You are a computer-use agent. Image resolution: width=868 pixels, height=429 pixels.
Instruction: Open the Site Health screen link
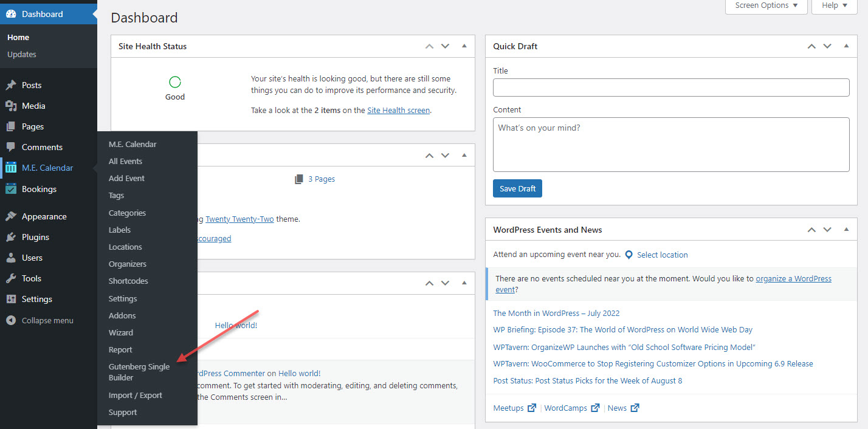[398, 111]
